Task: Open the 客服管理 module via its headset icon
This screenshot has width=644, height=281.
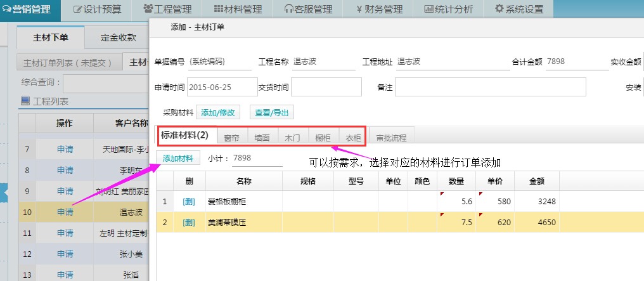Action: pyautogui.click(x=288, y=10)
